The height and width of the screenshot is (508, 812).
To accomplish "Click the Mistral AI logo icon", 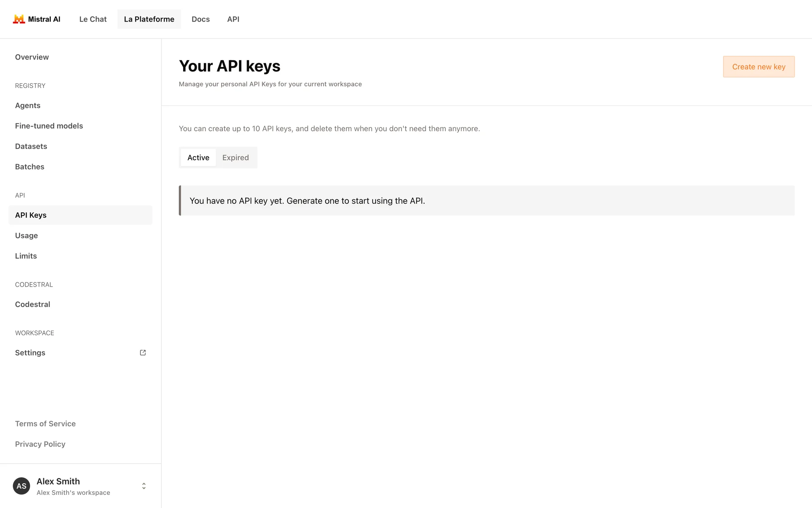I will click(x=19, y=19).
